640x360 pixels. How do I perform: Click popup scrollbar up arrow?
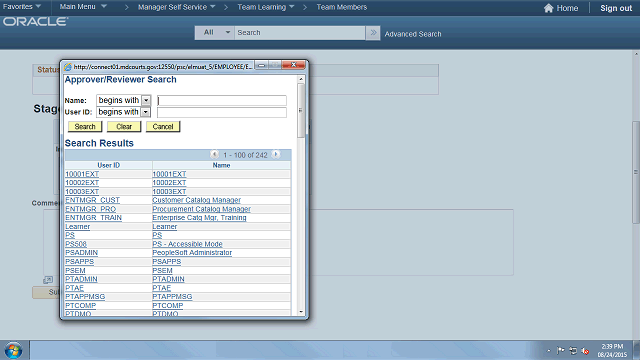point(301,79)
